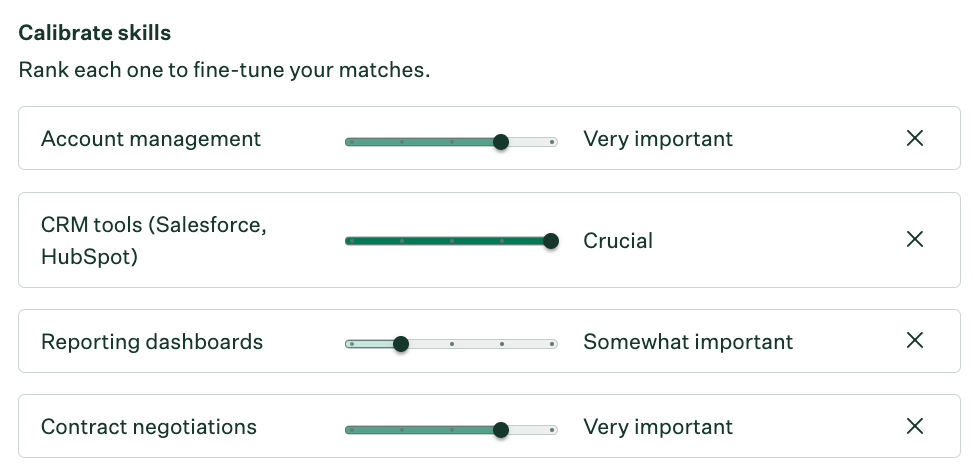Set Contract negotiations slider to rightmost tick
The image size is (978, 476).
click(x=551, y=430)
